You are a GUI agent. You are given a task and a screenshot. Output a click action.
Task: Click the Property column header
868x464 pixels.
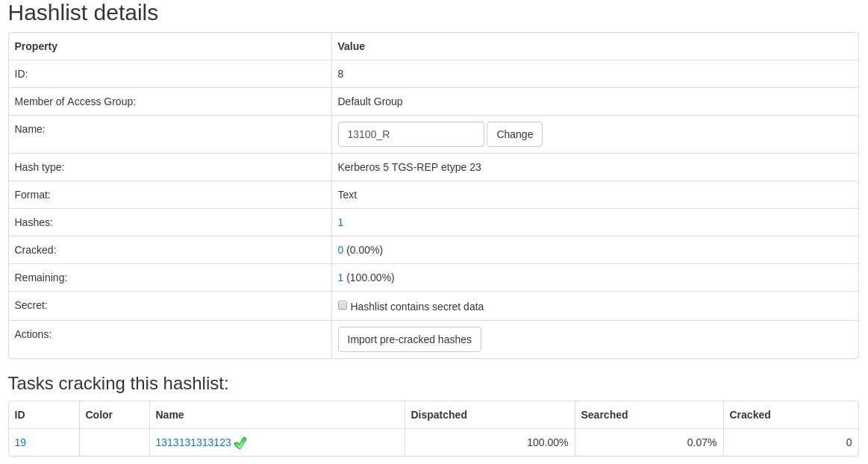(36, 46)
